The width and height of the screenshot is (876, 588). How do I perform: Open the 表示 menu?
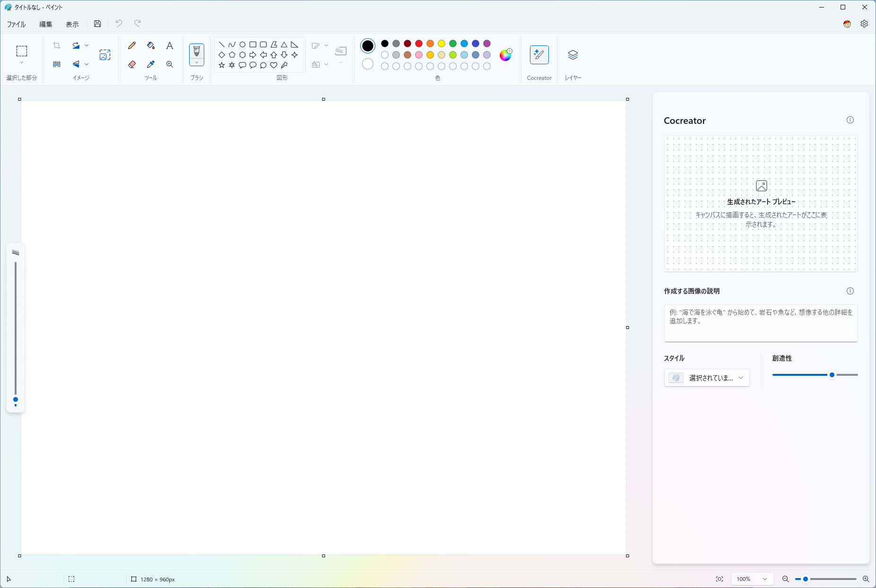pyautogui.click(x=71, y=24)
